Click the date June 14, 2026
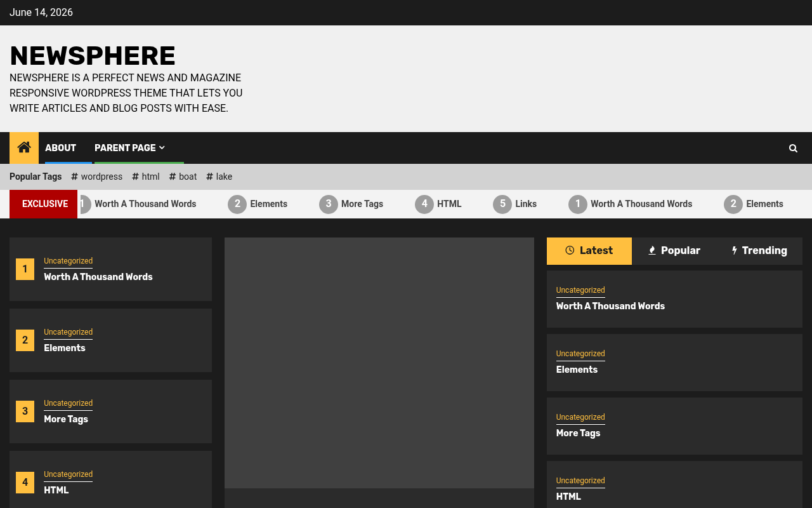Screen dimensions: 812x508 click(x=41, y=13)
